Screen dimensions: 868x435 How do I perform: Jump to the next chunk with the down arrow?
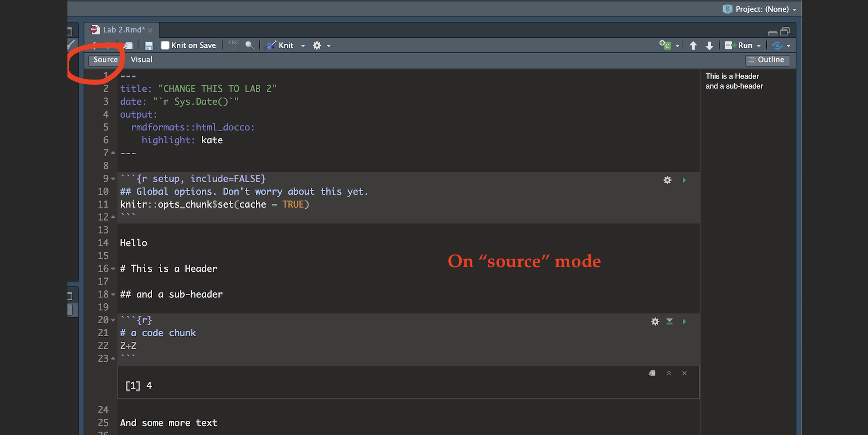709,46
